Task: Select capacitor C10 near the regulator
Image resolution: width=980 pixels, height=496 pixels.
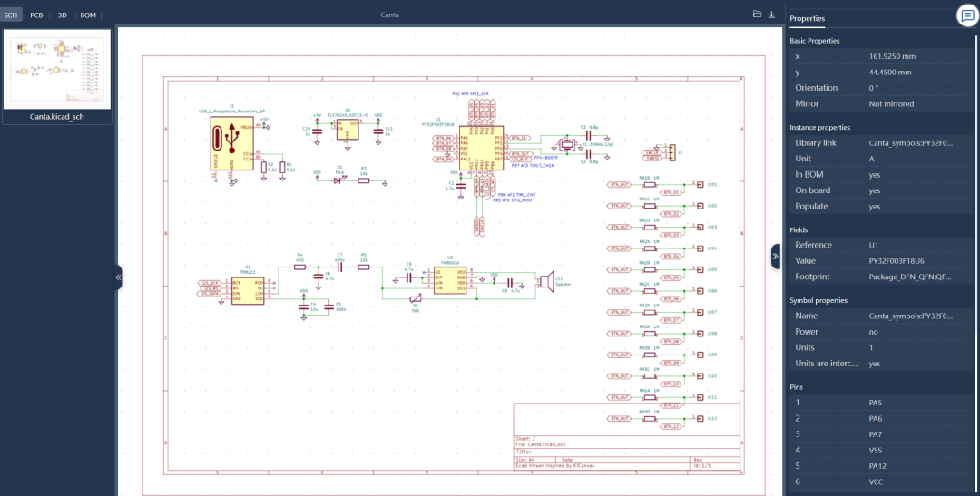Action: (x=317, y=131)
